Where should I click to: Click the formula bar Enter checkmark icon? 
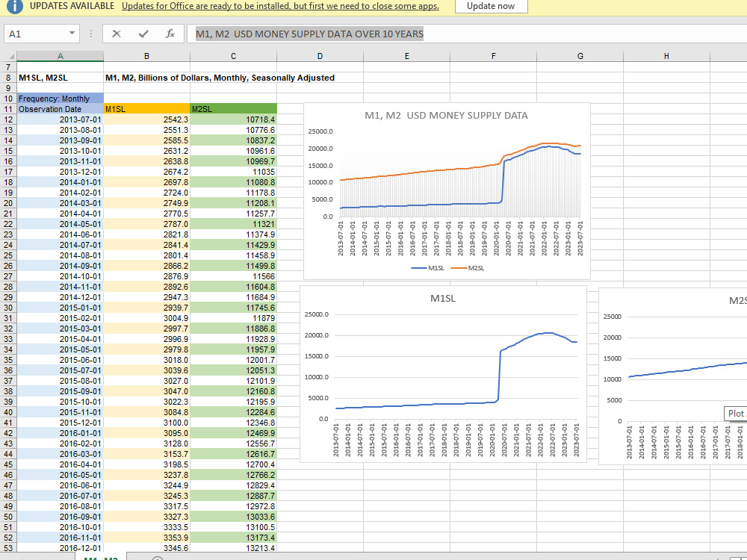point(143,34)
